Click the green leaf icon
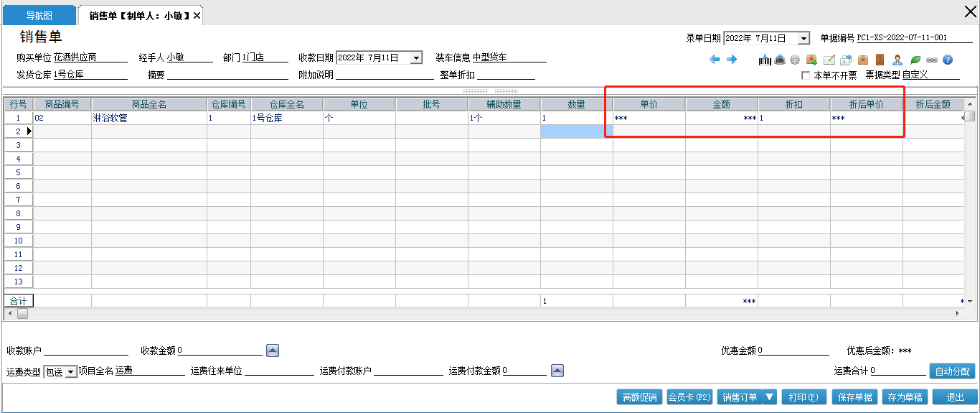Viewport: 980px width, 413px height. point(915,60)
